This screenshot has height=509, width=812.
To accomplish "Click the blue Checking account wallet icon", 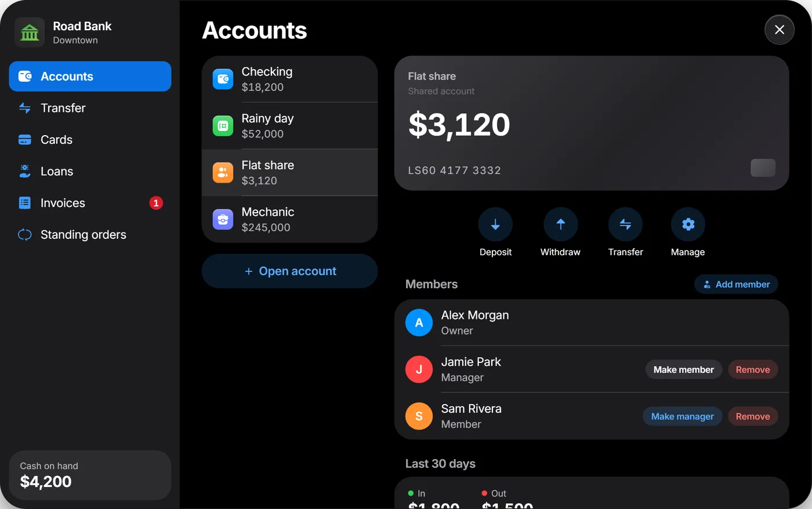I will tap(223, 79).
